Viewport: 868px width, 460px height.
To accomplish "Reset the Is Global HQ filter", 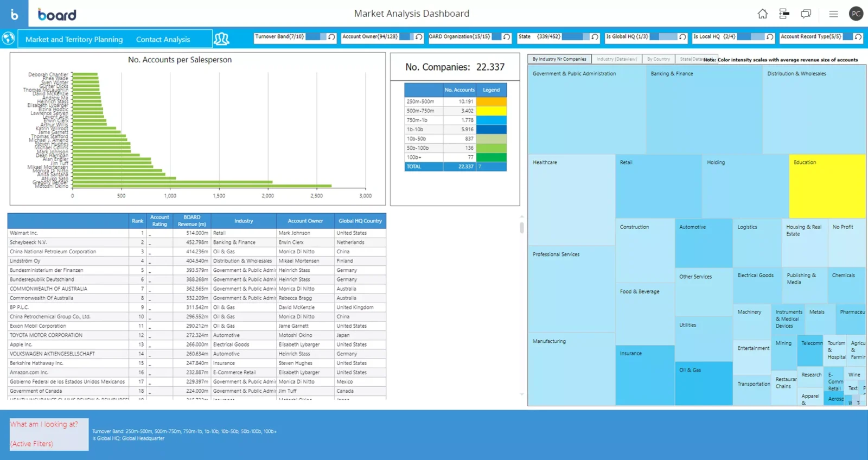I will pos(682,37).
